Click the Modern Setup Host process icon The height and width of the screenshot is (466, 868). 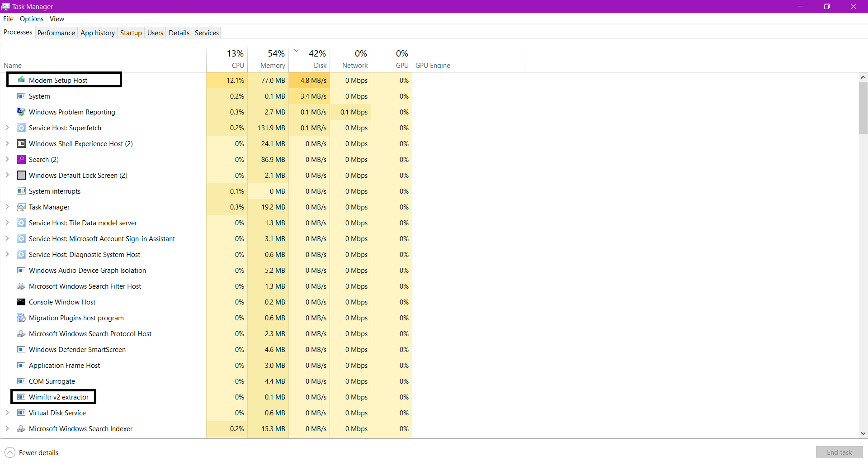pyautogui.click(x=21, y=80)
